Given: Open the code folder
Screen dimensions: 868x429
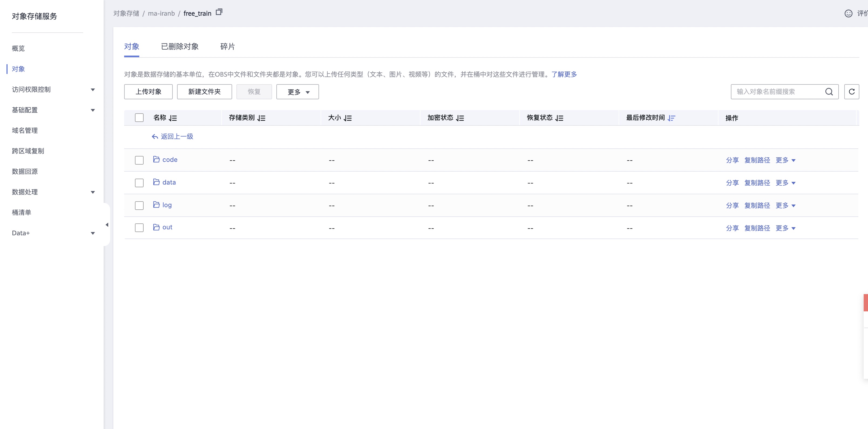Looking at the screenshot, I should point(169,160).
